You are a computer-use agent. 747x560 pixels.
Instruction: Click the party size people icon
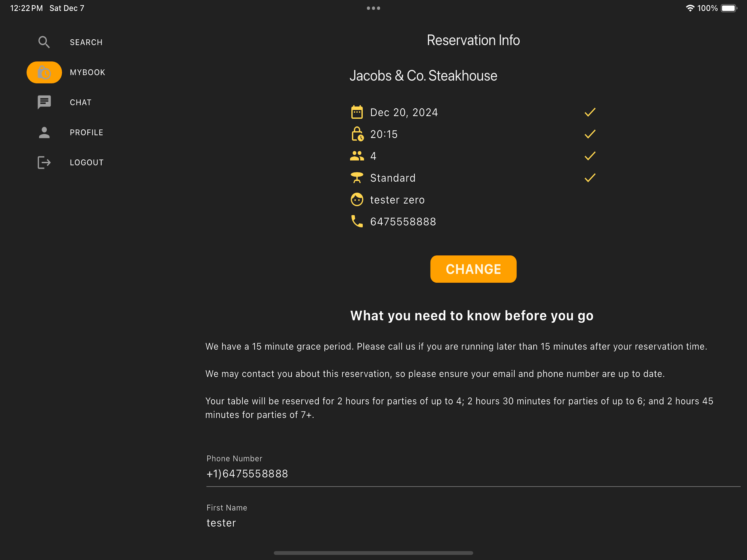357,156
